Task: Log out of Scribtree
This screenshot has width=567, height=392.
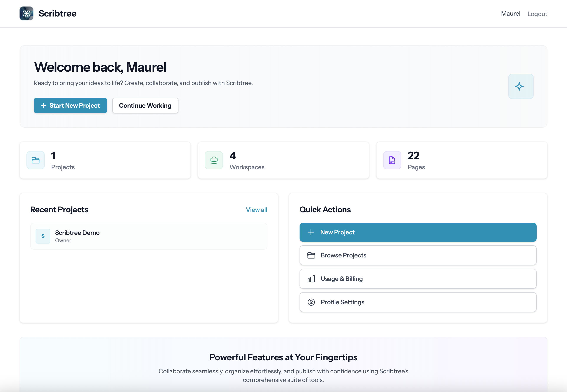Action: pos(537,14)
